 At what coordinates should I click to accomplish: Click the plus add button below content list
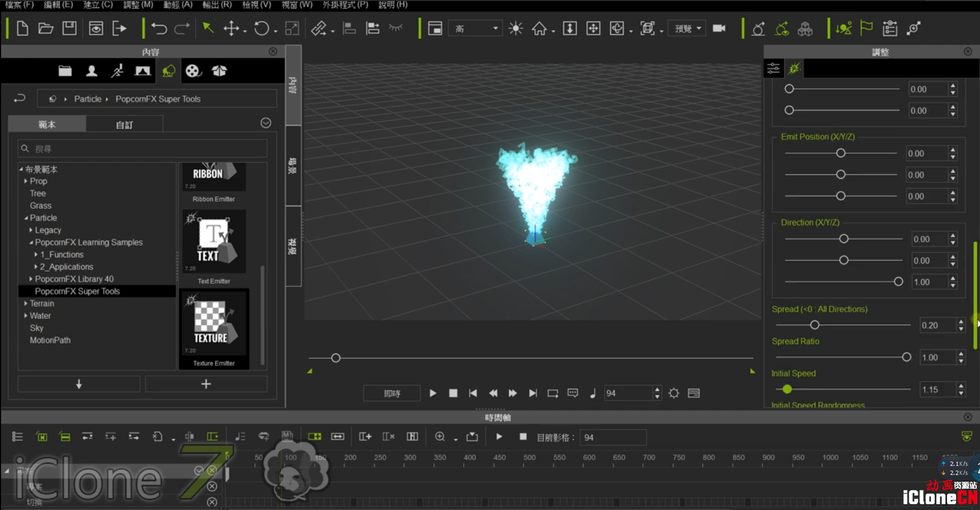(206, 384)
